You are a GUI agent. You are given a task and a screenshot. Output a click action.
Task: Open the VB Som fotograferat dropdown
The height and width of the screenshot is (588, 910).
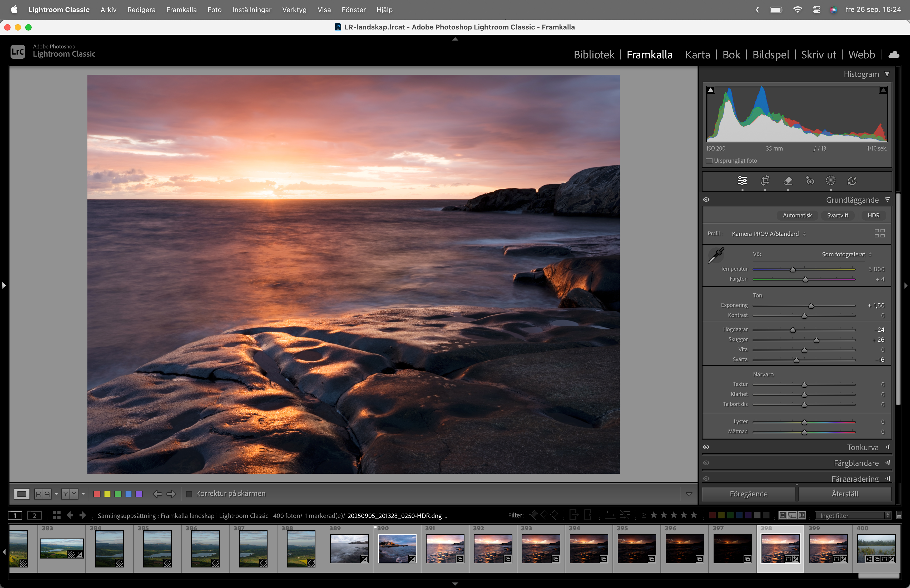[846, 254]
